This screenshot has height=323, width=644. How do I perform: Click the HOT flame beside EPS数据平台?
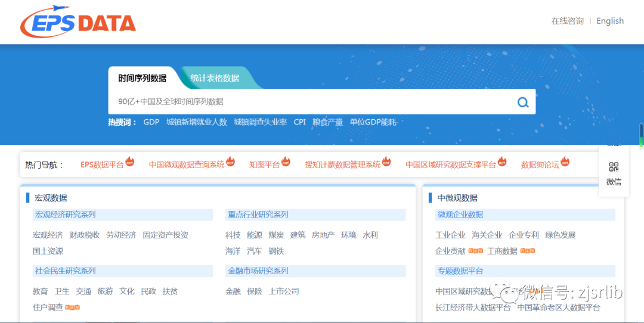click(130, 161)
